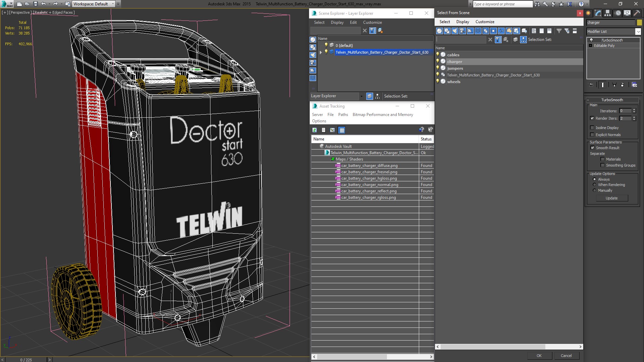Open Display menu in Select From Scene

462,22
